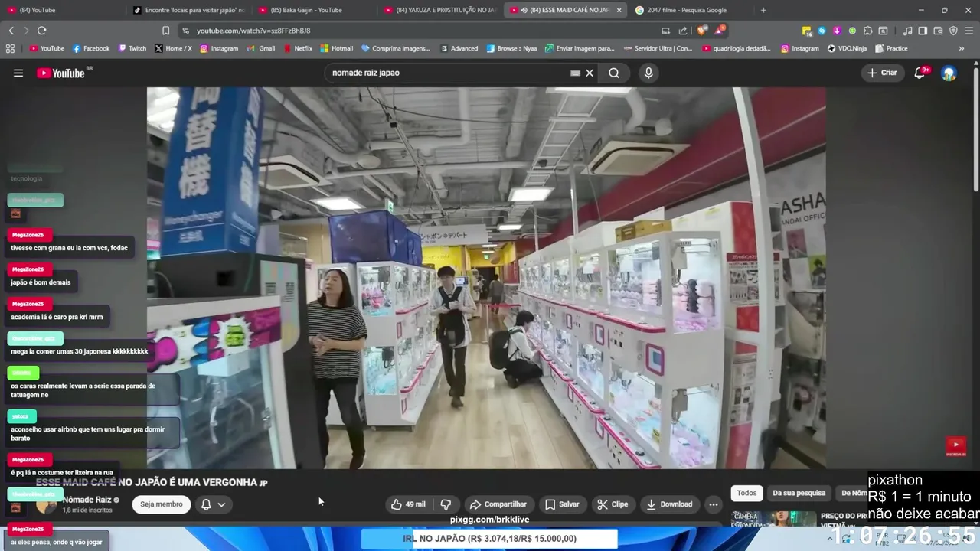Expand the subscription notification bell dropdown
This screenshot has width=980, height=551.
click(x=214, y=504)
